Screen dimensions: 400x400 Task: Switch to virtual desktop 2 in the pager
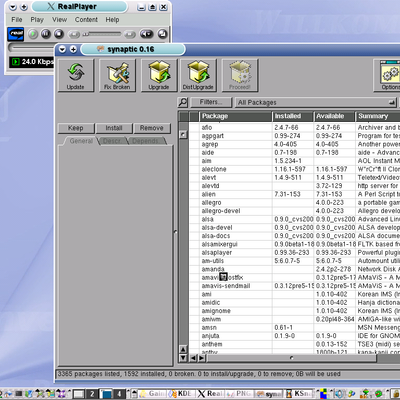click(92, 394)
